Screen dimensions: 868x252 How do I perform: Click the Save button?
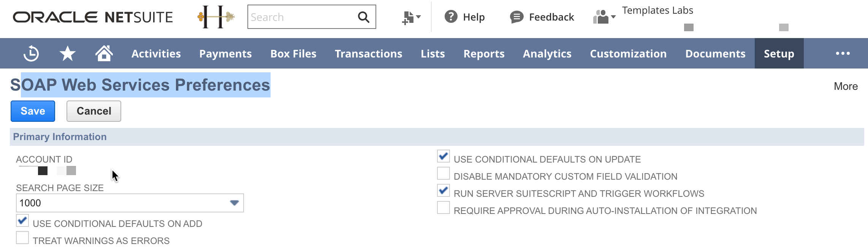[x=33, y=111]
